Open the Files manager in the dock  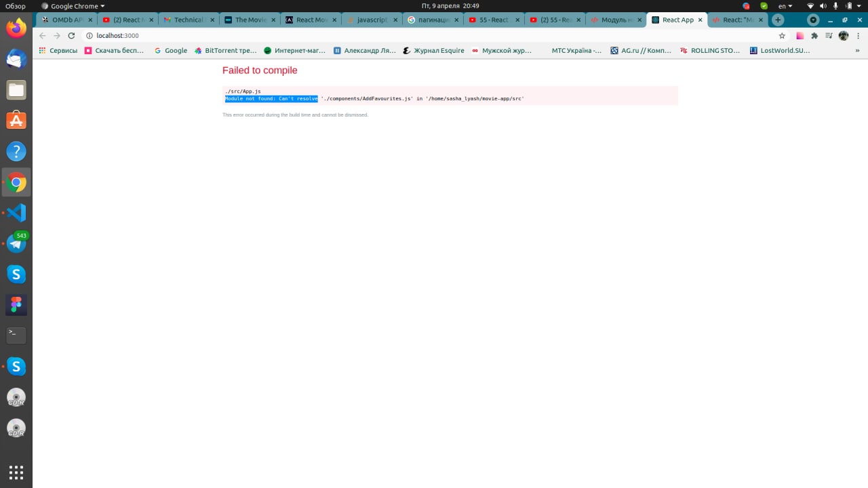[16, 90]
